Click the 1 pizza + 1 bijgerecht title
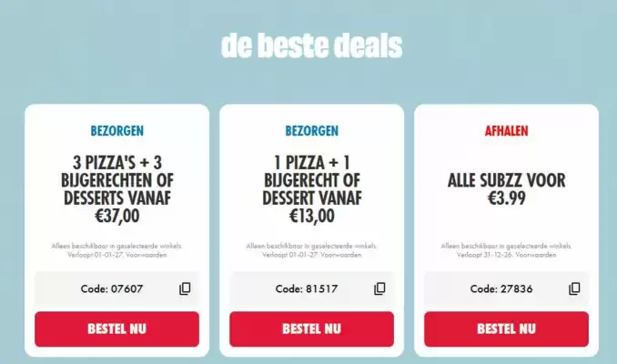617x364 pixels. tap(311, 187)
